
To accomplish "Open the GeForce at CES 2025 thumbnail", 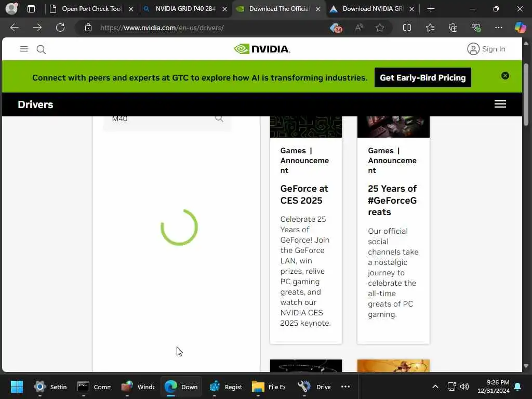I will pos(305,127).
